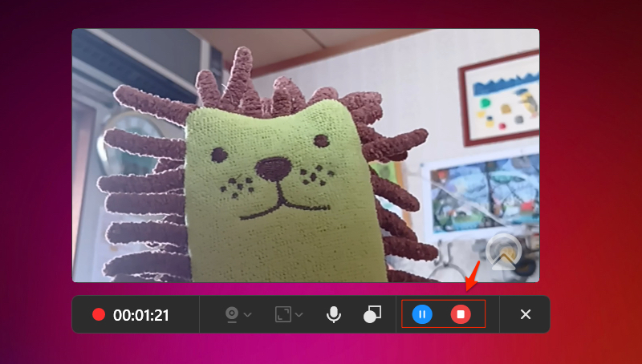Click the red recording indicator dot
Viewport: 642px width, 364px height.
click(99, 315)
